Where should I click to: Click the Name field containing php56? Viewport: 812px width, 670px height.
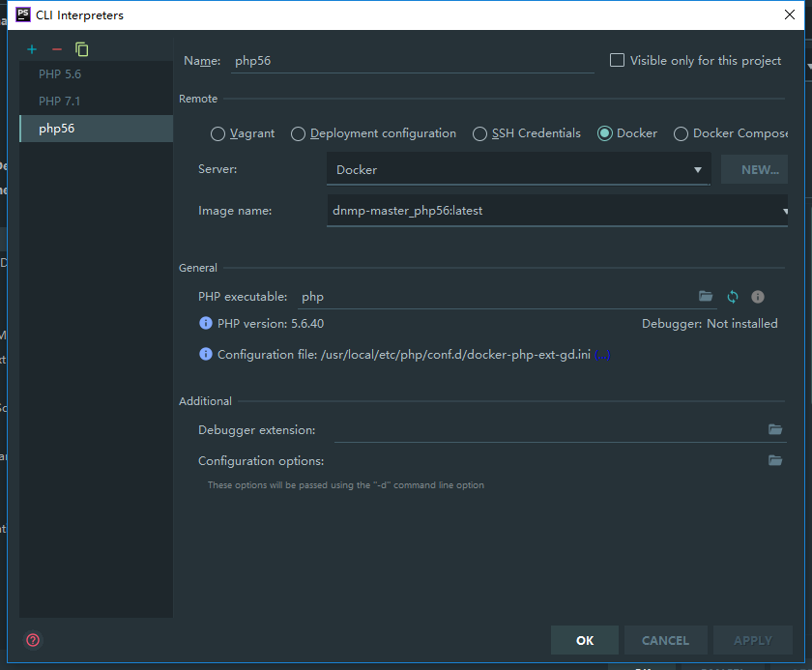pos(412,61)
